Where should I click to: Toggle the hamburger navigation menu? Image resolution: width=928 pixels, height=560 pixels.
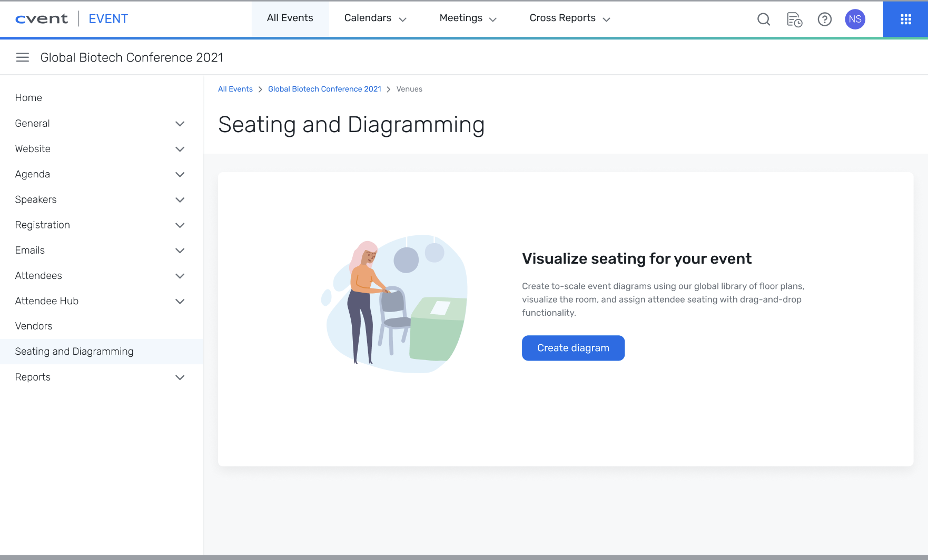coord(23,57)
